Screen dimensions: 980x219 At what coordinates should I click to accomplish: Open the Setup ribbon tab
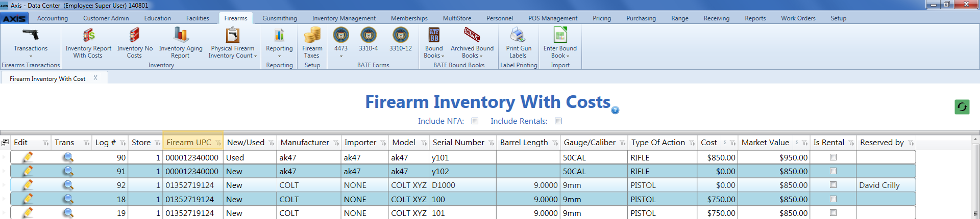(838, 18)
